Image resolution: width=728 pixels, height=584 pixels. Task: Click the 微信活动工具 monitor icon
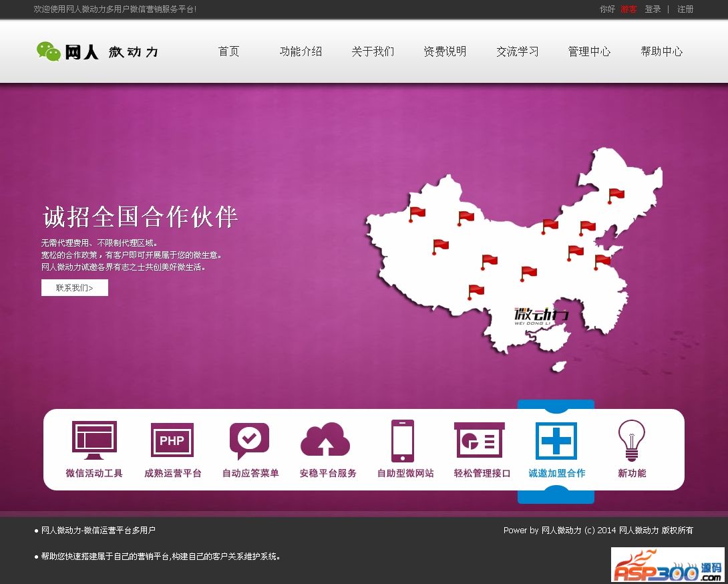(x=94, y=440)
